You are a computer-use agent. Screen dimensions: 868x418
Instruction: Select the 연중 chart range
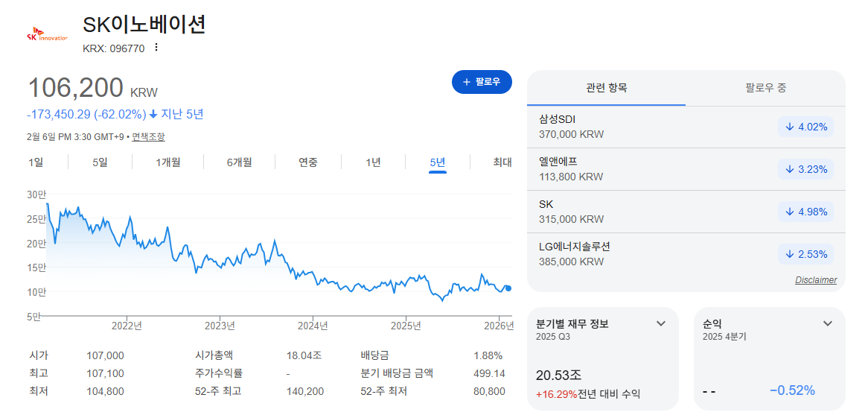click(307, 162)
